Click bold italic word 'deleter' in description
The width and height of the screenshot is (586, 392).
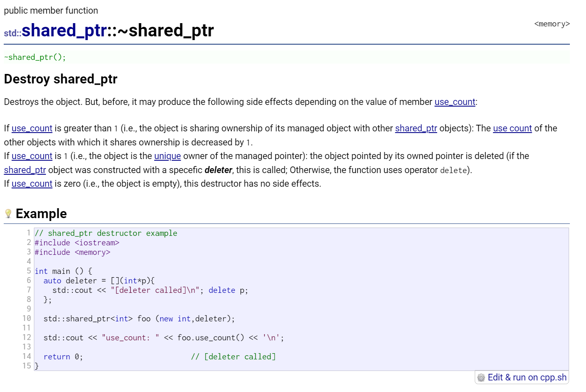click(x=218, y=170)
